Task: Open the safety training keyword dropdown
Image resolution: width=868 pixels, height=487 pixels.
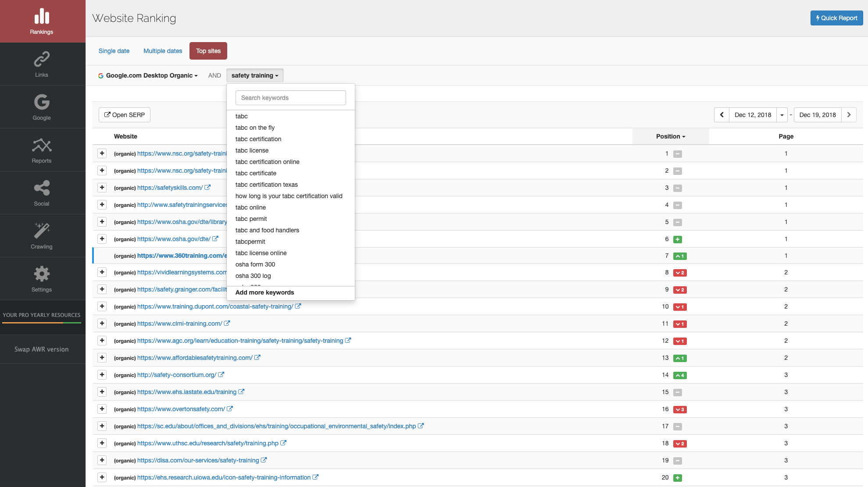Action: (x=255, y=75)
